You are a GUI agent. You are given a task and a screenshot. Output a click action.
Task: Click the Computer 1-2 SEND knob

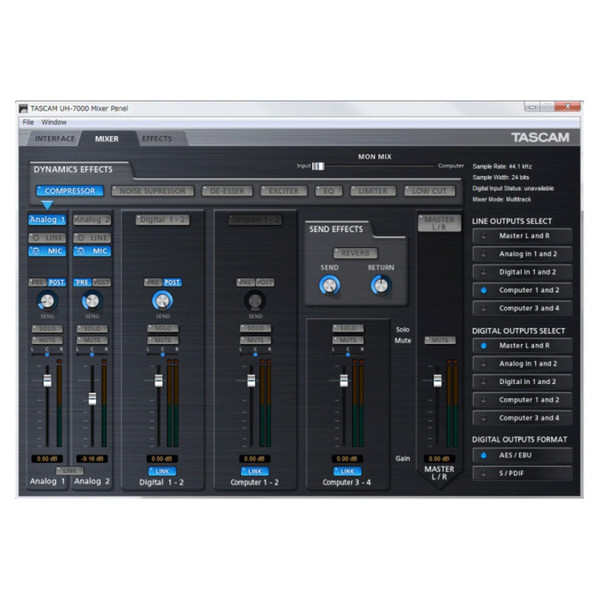(255, 301)
